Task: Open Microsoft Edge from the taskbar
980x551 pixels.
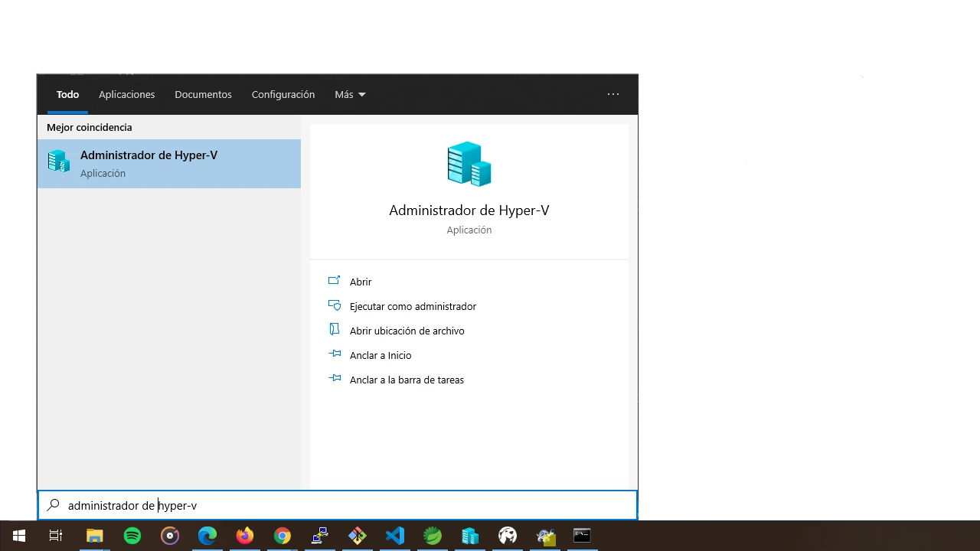Action: tap(207, 536)
